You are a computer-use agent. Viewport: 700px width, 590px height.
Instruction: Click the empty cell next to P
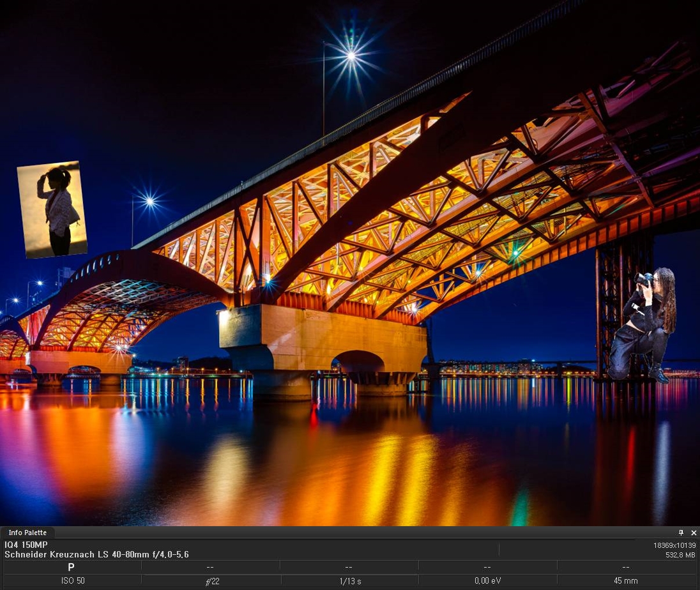point(210,567)
